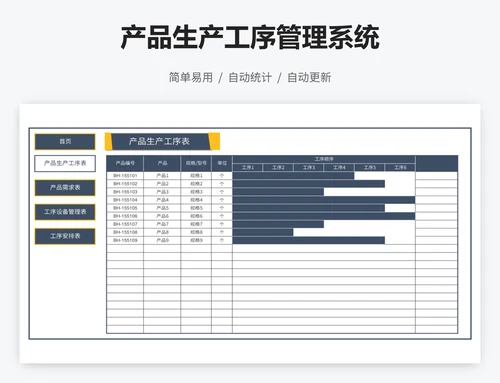Screen dimensions: 500x383
Task: Select cell BH-155105
Action: [x=125, y=208]
